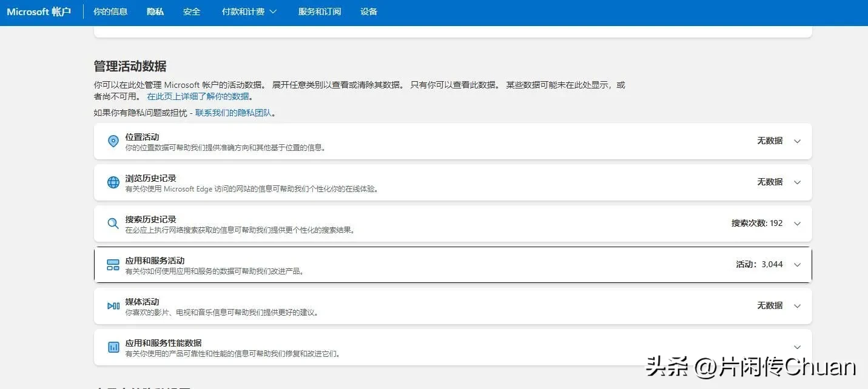
Task: Click the 应用和服务性能数据 title
Action: click(x=163, y=343)
